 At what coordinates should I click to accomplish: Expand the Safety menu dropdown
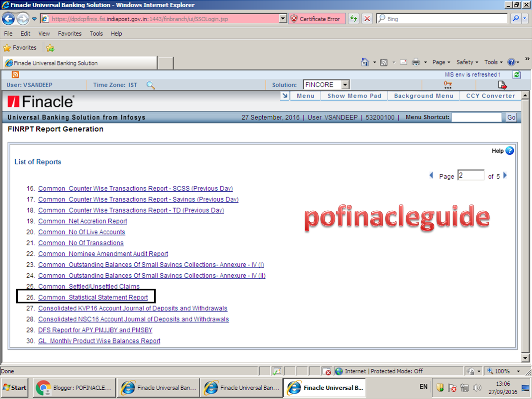click(467, 62)
